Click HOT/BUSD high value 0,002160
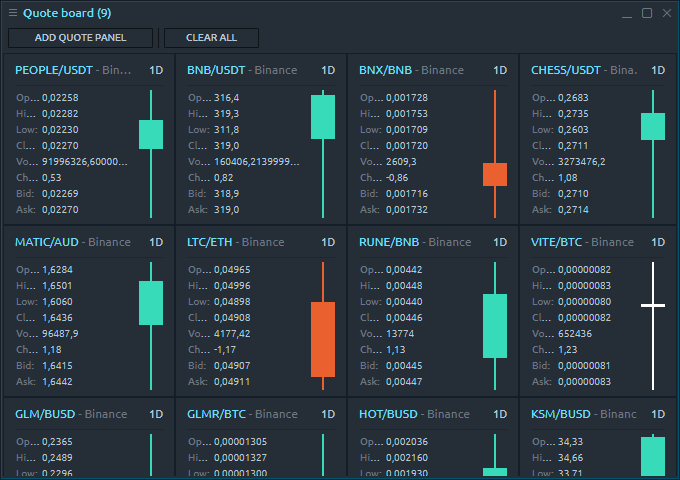Image resolution: width=680 pixels, height=480 pixels. (407, 457)
